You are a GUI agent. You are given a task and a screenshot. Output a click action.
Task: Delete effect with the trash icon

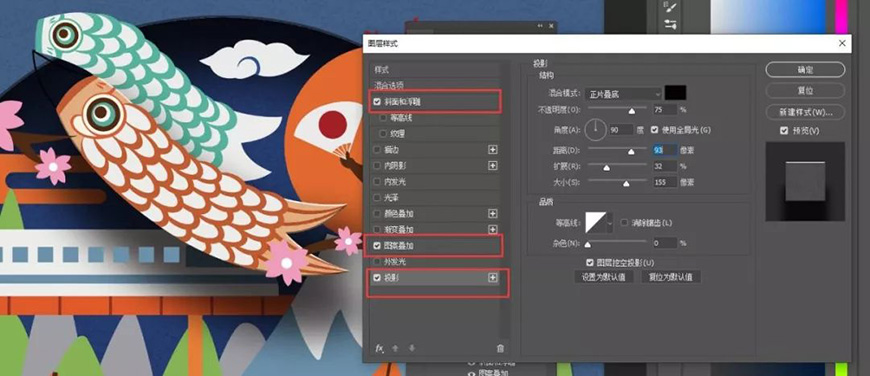[500, 348]
